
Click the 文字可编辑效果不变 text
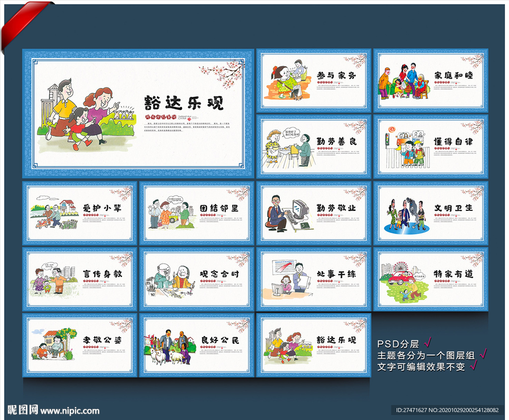coord(421,367)
